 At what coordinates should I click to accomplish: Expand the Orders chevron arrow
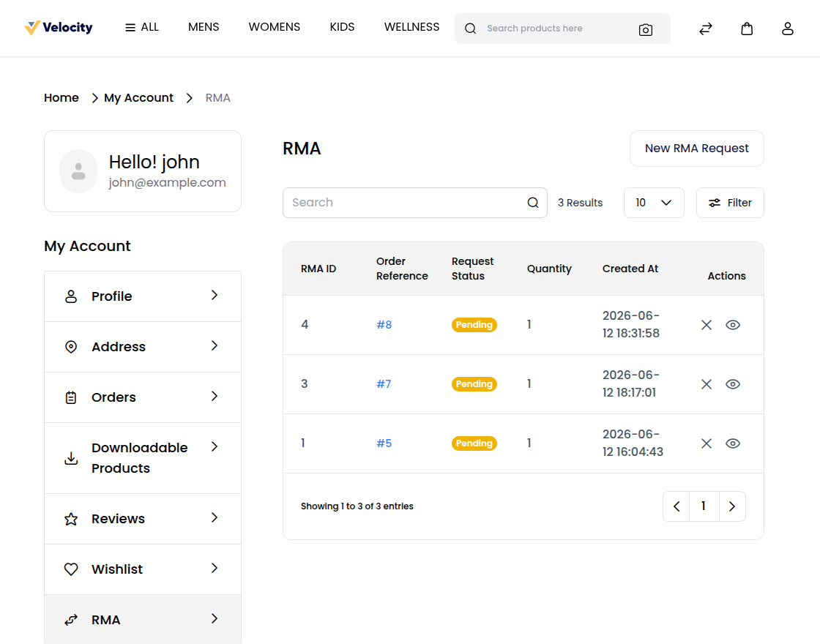[x=215, y=396]
